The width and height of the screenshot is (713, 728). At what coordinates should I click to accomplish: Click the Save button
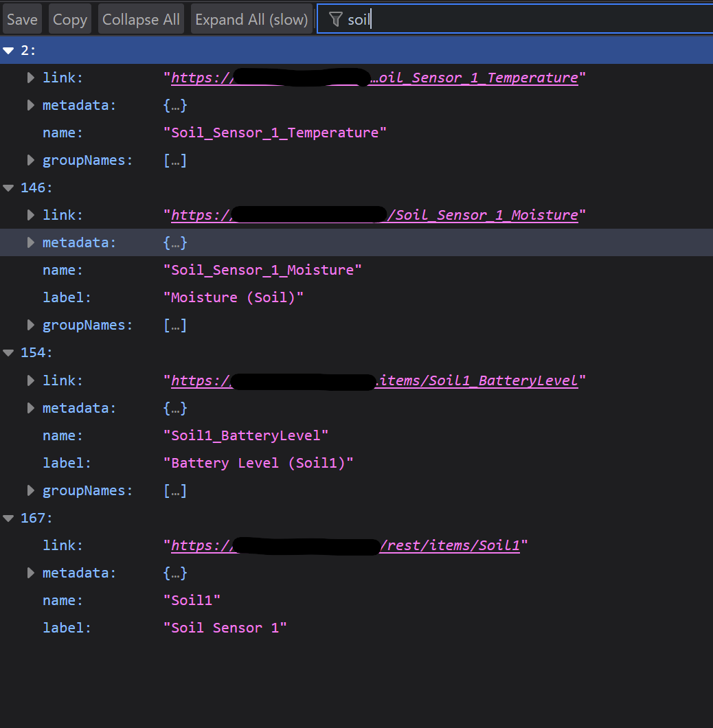click(21, 19)
